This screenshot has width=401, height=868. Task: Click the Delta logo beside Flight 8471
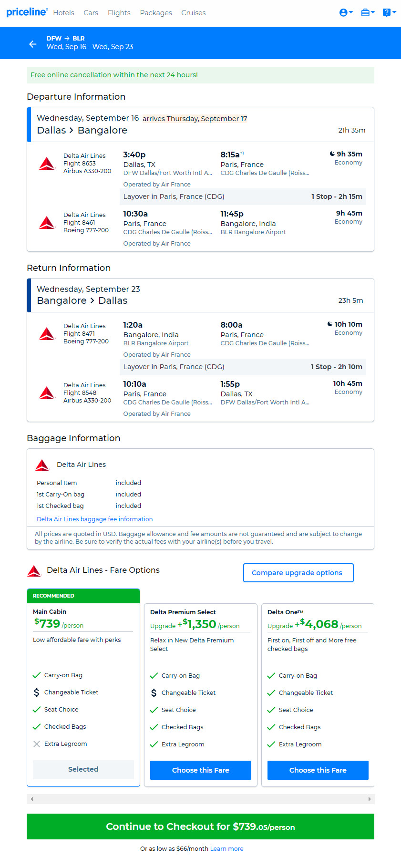(47, 333)
